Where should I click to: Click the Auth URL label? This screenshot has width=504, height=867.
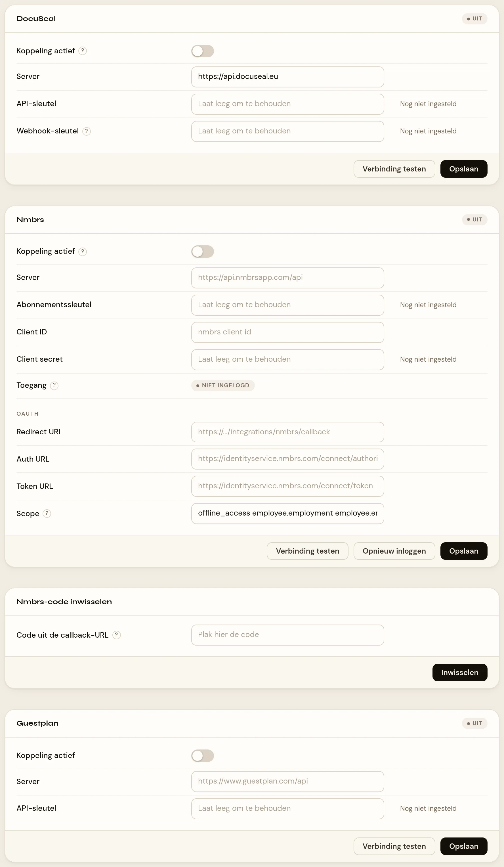(x=33, y=459)
